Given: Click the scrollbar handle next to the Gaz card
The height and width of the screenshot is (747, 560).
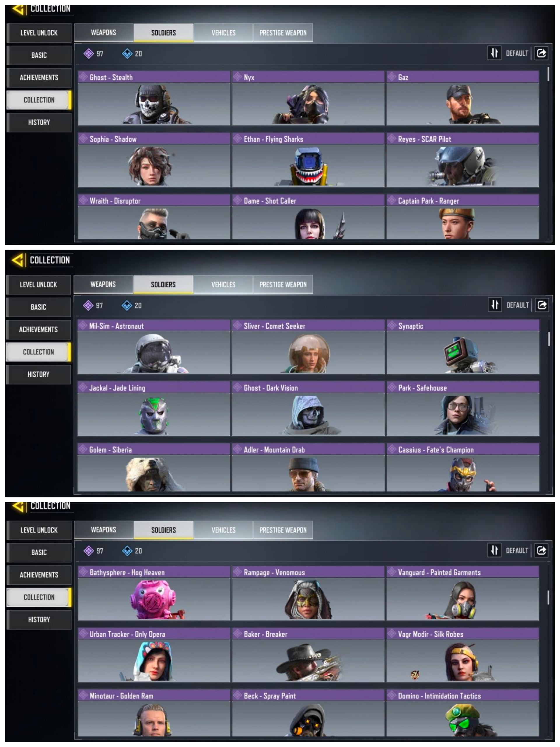Looking at the screenshot, I should coord(548,74).
